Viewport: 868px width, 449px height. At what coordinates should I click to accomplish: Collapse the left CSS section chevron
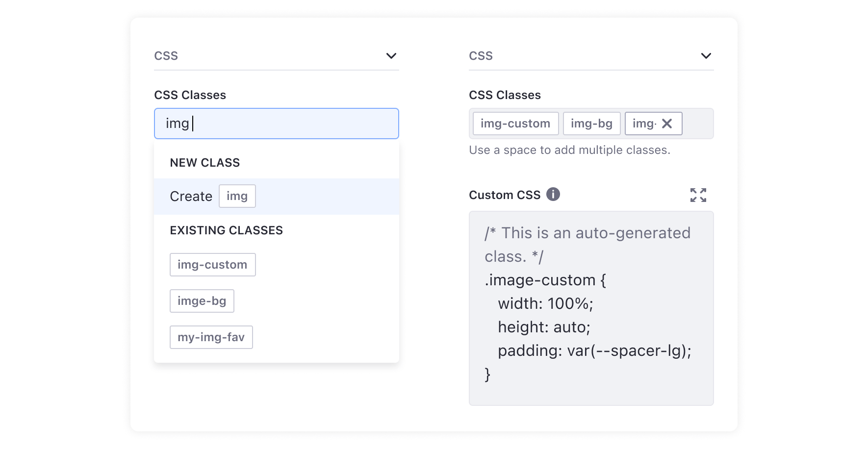pos(391,56)
